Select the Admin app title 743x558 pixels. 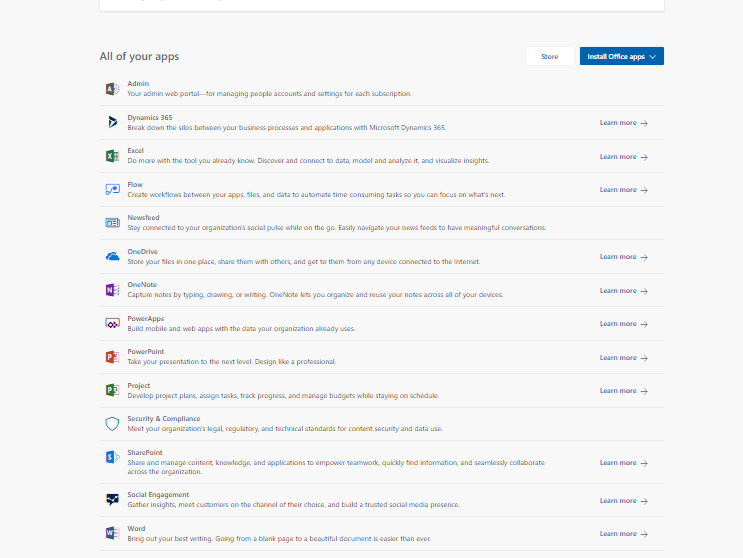coord(138,84)
